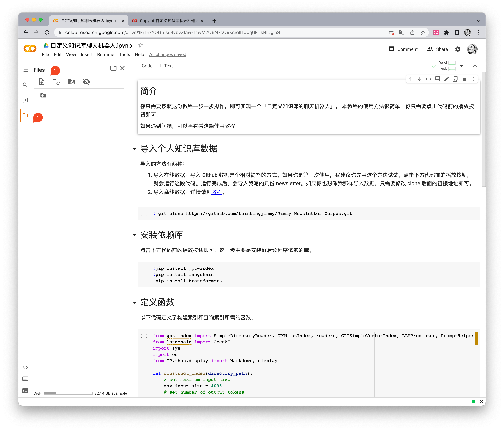This screenshot has height=430, width=504.
Task: Click the 教程 hyperlink
Action: coord(217,192)
